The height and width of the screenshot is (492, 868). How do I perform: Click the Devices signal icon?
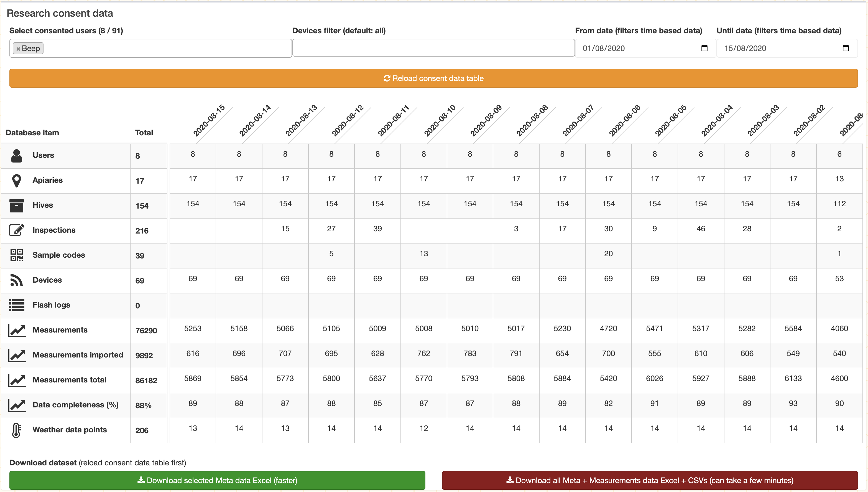[17, 280]
